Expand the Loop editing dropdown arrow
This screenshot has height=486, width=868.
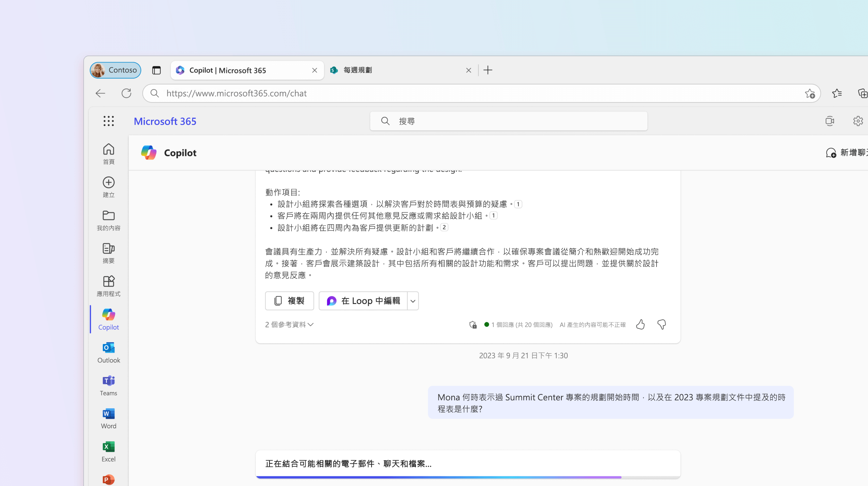(413, 301)
